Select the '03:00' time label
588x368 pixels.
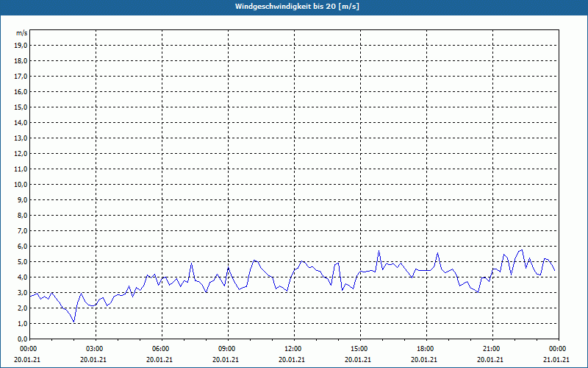click(x=96, y=349)
